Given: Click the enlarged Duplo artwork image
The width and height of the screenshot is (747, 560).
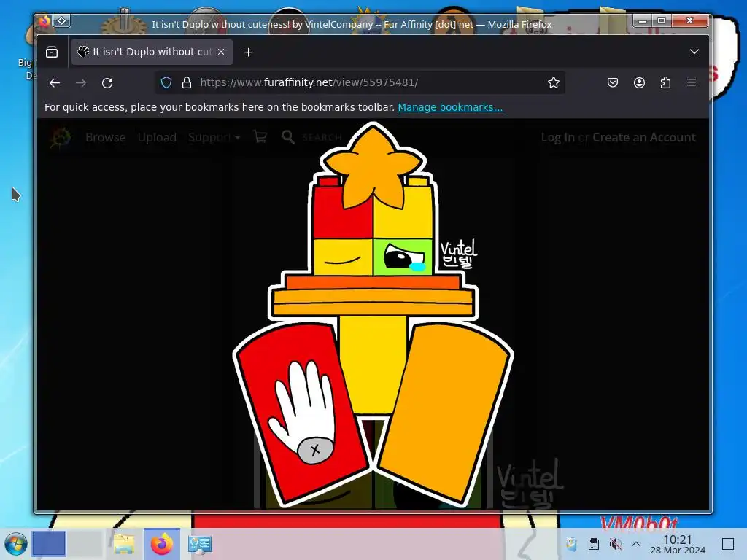Looking at the screenshot, I should coord(373,315).
